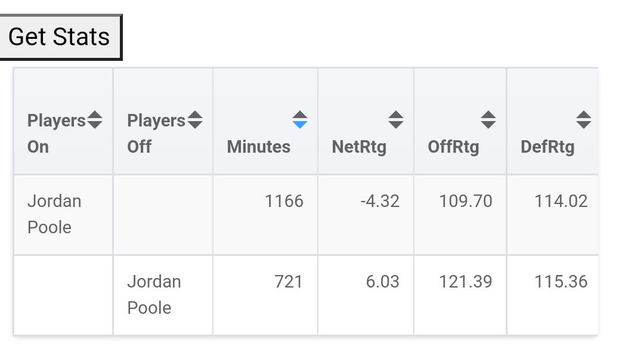
Task: Sort by the Players Off sort icon
Action: coord(195,120)
